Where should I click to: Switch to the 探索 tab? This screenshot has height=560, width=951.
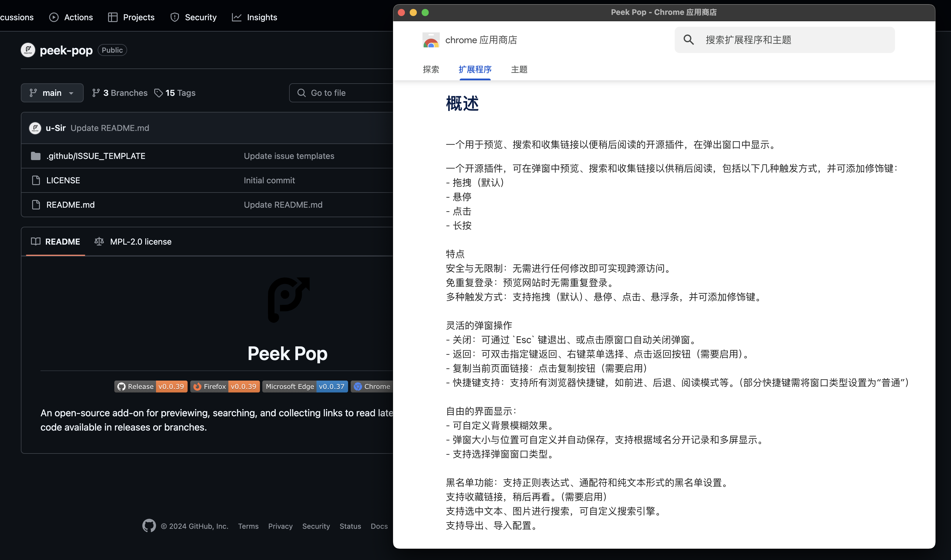pos(431,69)
